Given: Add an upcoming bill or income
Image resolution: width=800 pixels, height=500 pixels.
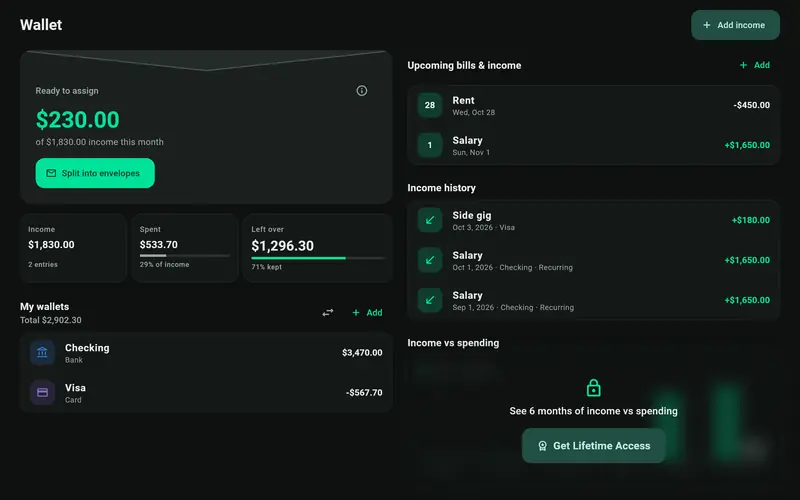Looking at the screenshot, I should pos(755,65).
